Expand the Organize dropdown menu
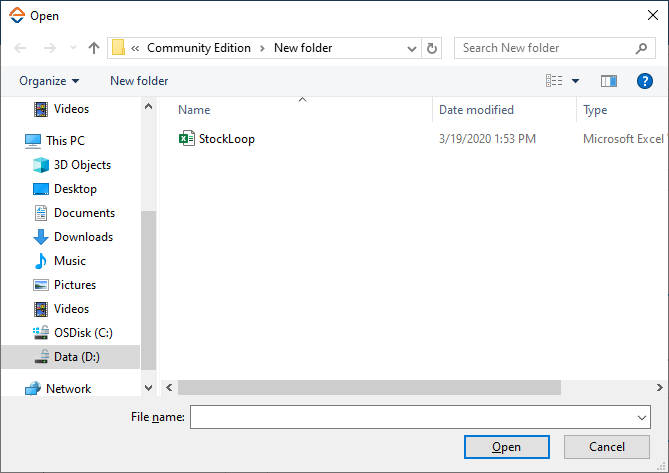Viewport: 669px width, 473px height. point(49,81)
